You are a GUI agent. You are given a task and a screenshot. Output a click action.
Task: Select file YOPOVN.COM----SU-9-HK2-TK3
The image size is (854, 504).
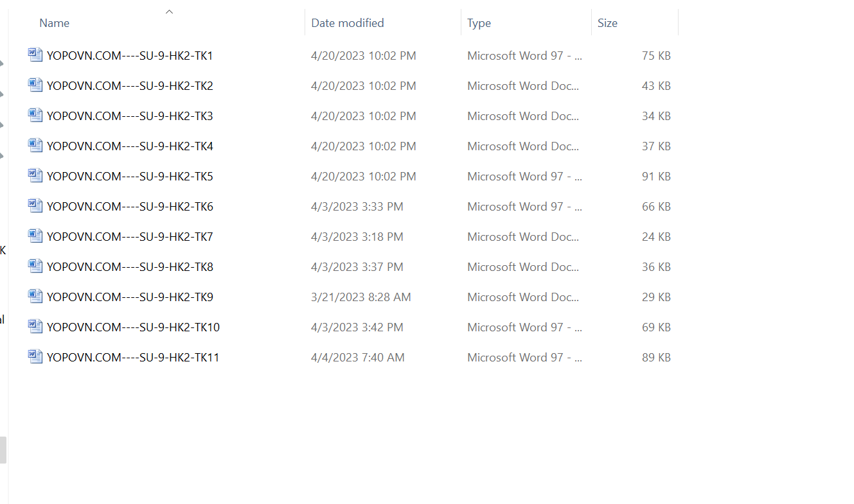pos(130,116)
